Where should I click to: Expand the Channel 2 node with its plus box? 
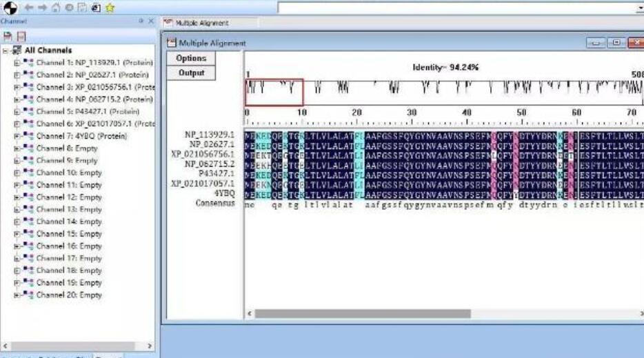click(x=17, y=75)
